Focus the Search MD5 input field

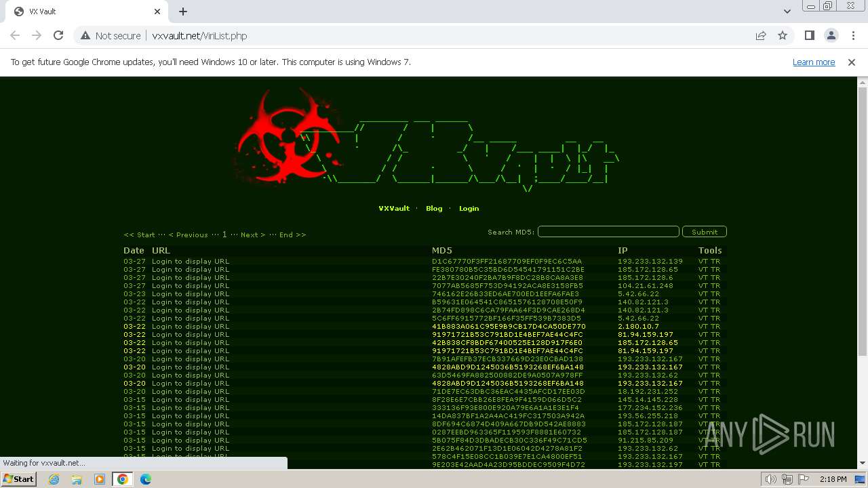click(608, 232)
